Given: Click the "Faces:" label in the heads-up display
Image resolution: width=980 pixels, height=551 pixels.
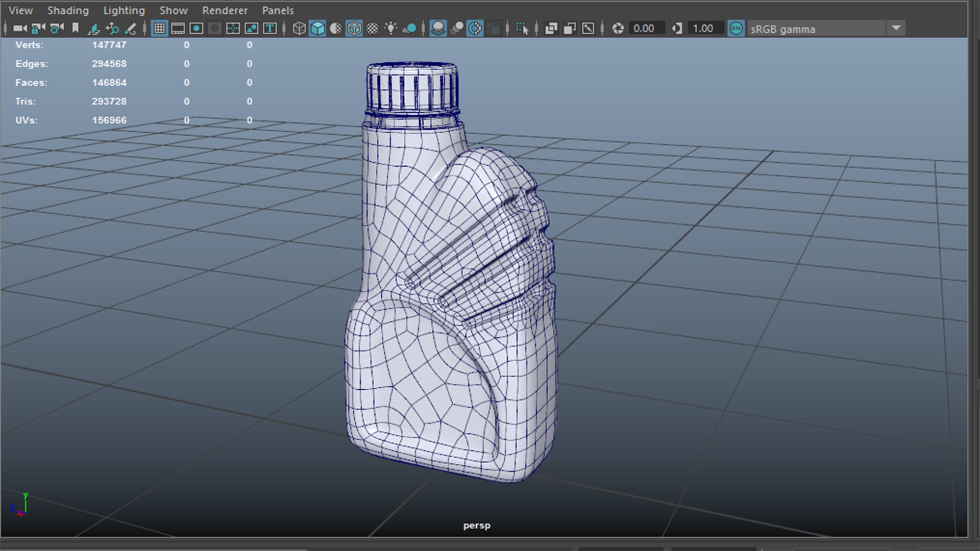Looking at the screenshot, I should (x=31, y=83).
